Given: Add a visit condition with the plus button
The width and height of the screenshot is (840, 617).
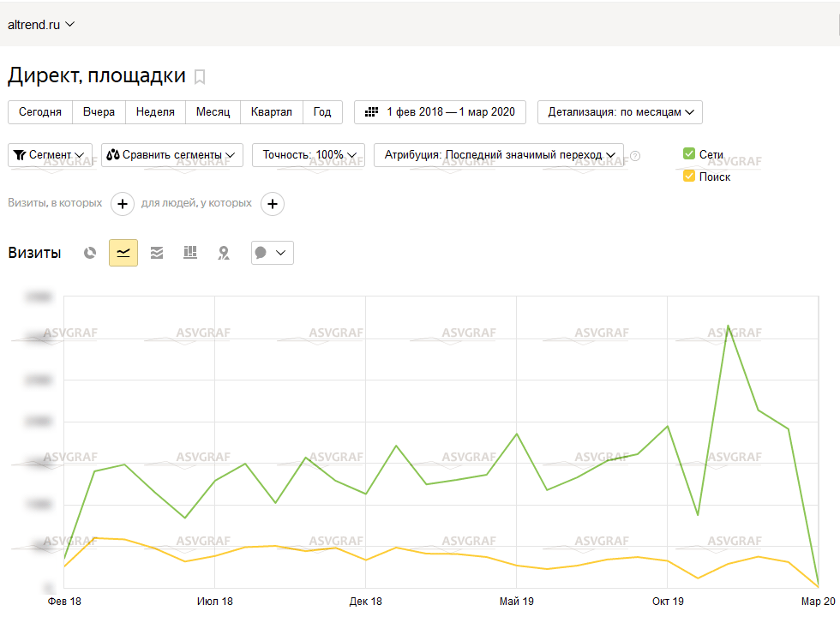Looking at the screenshot, I should pyautogui.click(x=122, y=204).
